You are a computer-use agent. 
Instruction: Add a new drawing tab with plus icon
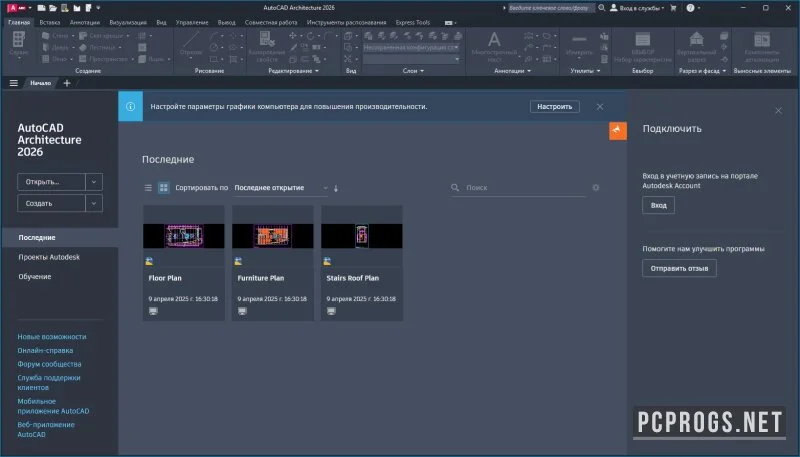pos(67,83)
